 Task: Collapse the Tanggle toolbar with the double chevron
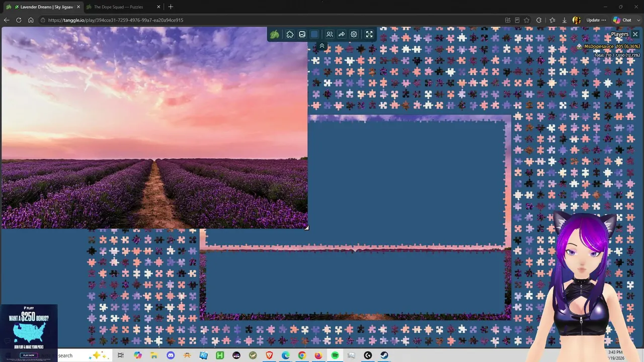pyautogui.click(x=322, y=46)
